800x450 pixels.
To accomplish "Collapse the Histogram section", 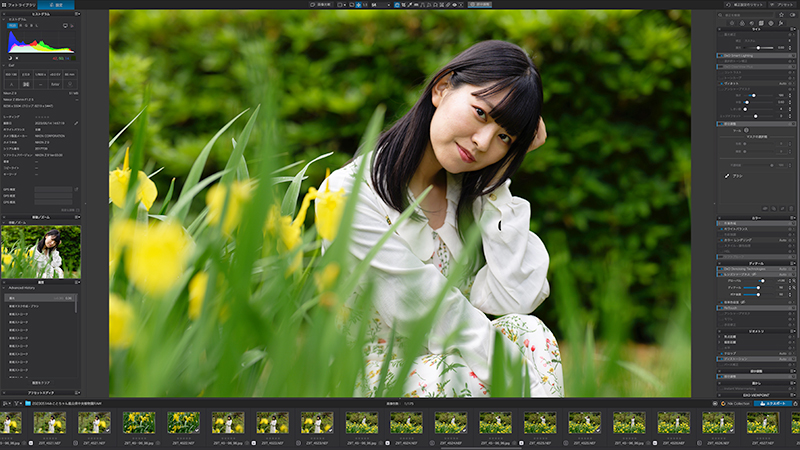I will (4, 19).
